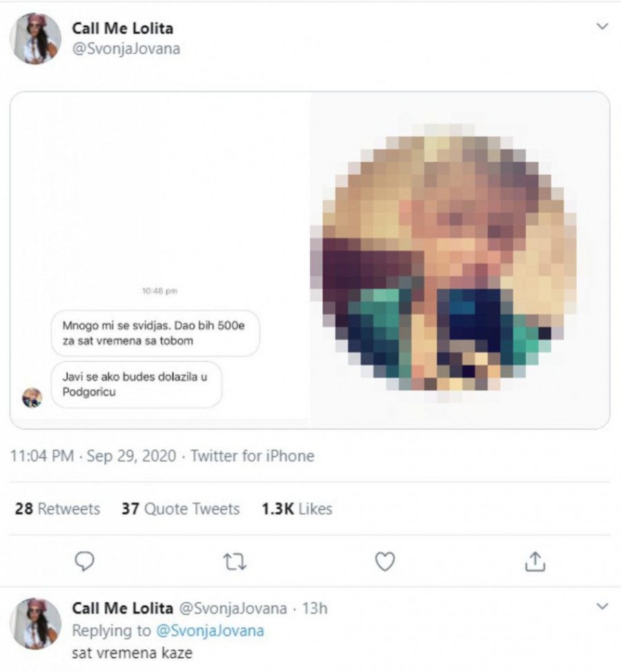Click the small sender avatar in the screenshot
Viewport: 621px width, 672px height.
[x=32, y=398]
